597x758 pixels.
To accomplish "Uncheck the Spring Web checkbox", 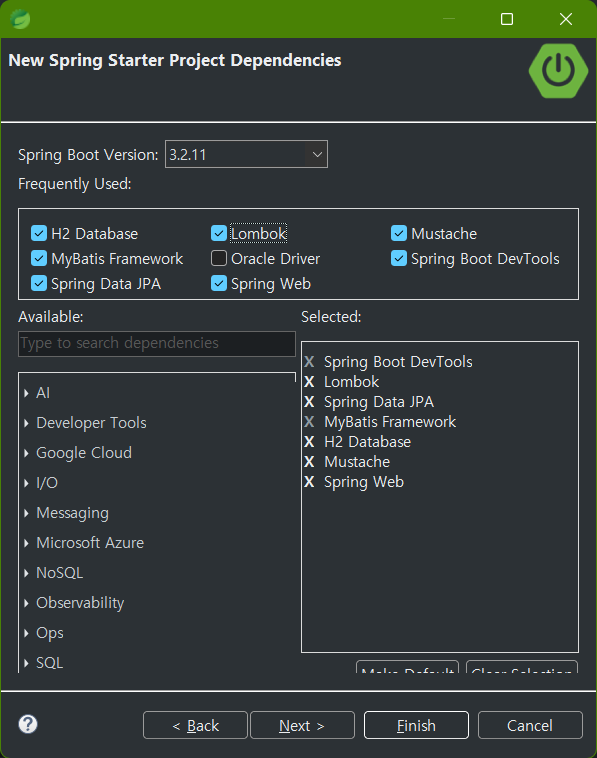I will 218,283.
